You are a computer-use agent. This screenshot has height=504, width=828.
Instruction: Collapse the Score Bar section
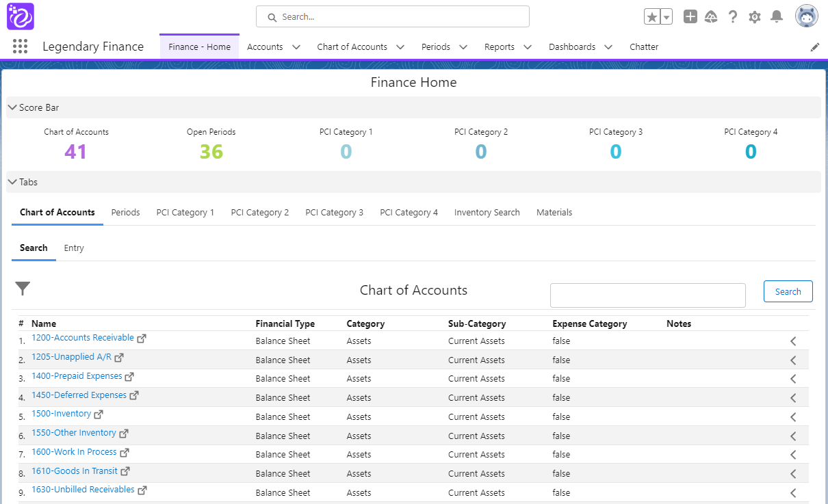[13, 107]
